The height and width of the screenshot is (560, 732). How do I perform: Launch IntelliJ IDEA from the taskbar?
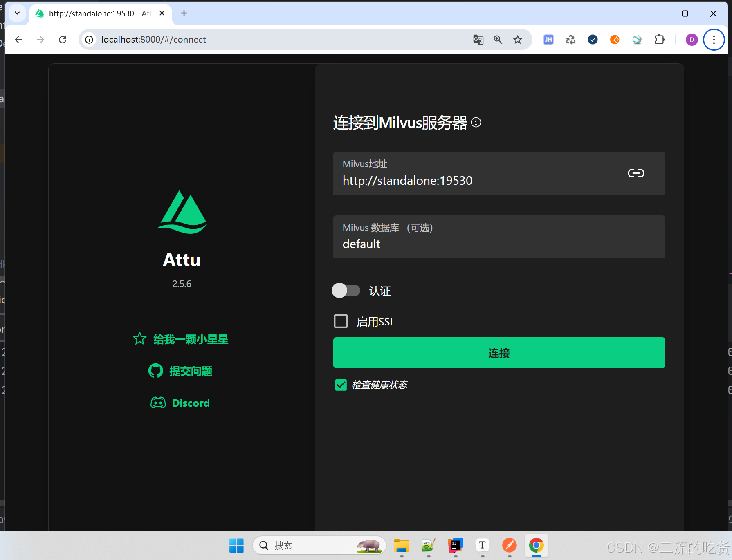(455, 545)
